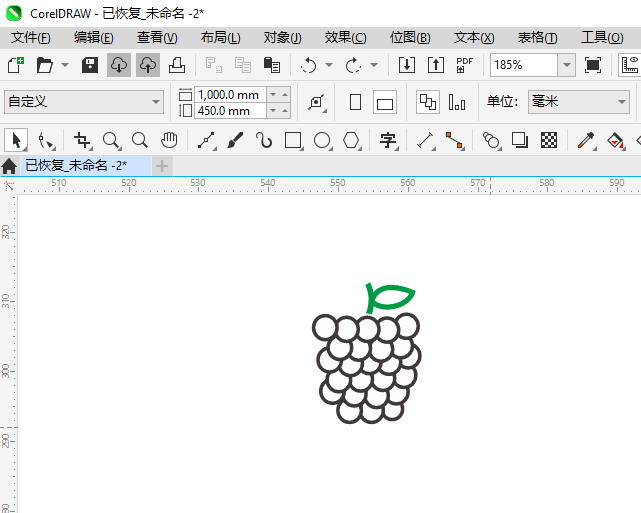Viewport: 641px width, 513px height.
Task: Switch to the 已恢复_未命名 -2* document tab
Action: (76, 165)
